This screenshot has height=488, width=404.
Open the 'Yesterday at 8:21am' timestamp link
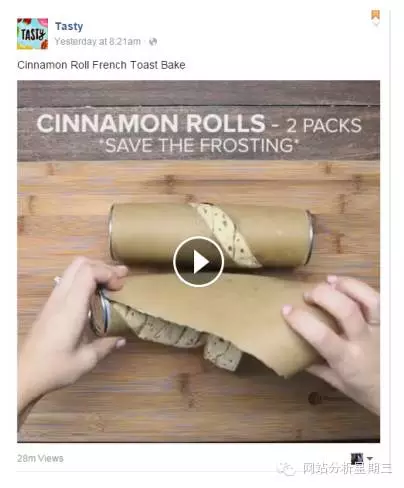tap(97, 42)
